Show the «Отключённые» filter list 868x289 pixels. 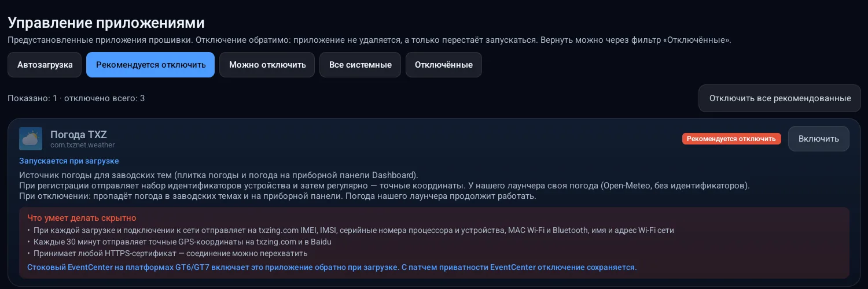point(444,65)
